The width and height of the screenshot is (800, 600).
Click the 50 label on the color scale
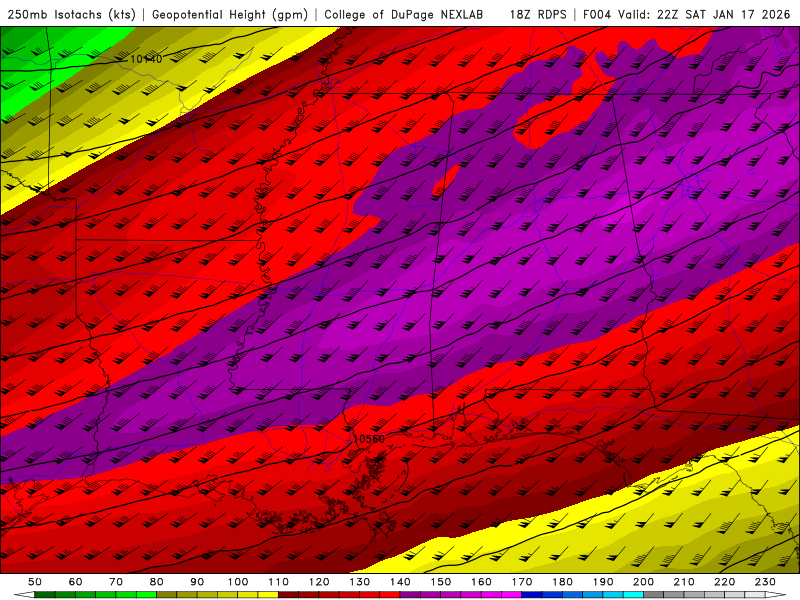tap(35, 582)
